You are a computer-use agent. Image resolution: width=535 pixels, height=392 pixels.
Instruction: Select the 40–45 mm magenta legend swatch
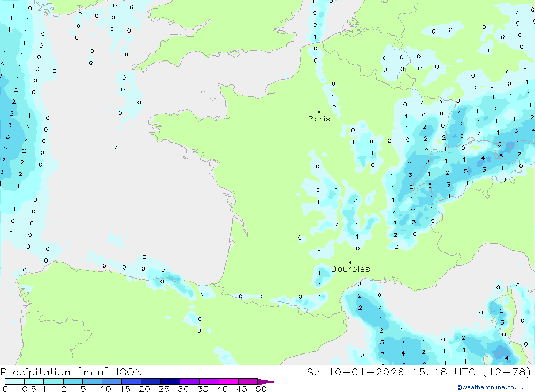[x=228, y=381]
